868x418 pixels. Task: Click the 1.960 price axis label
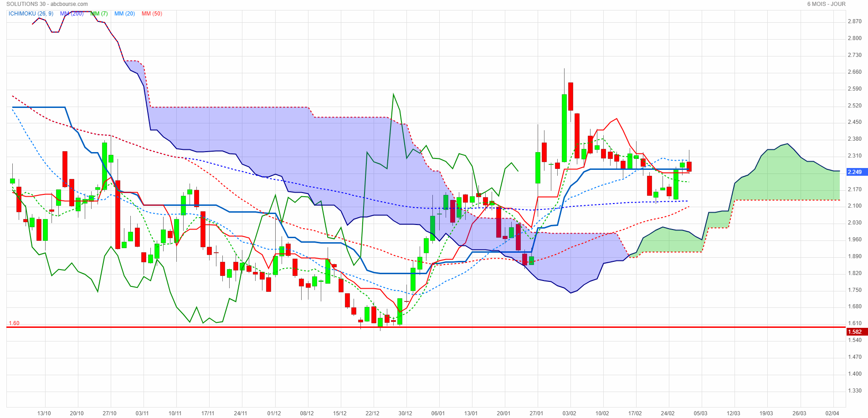click(855, 240)
